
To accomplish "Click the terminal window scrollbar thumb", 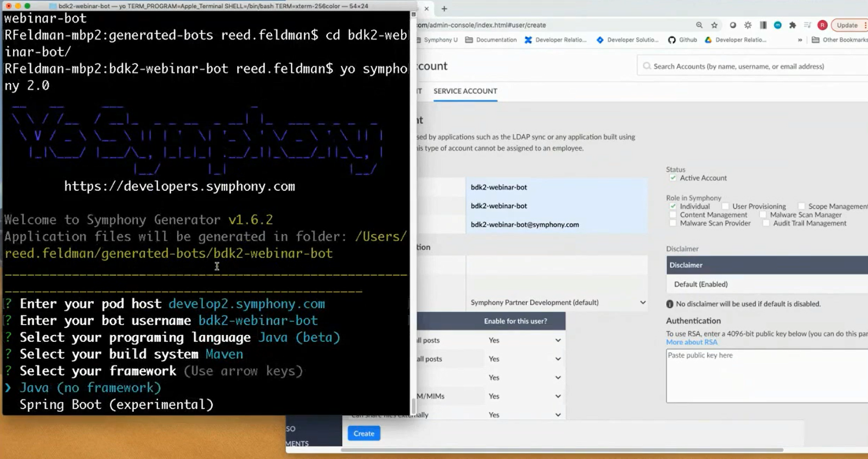I will (x=413, y=405).
